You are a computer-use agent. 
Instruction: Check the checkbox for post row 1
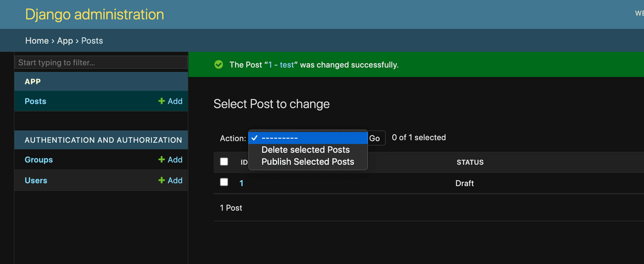pos(224,182)
